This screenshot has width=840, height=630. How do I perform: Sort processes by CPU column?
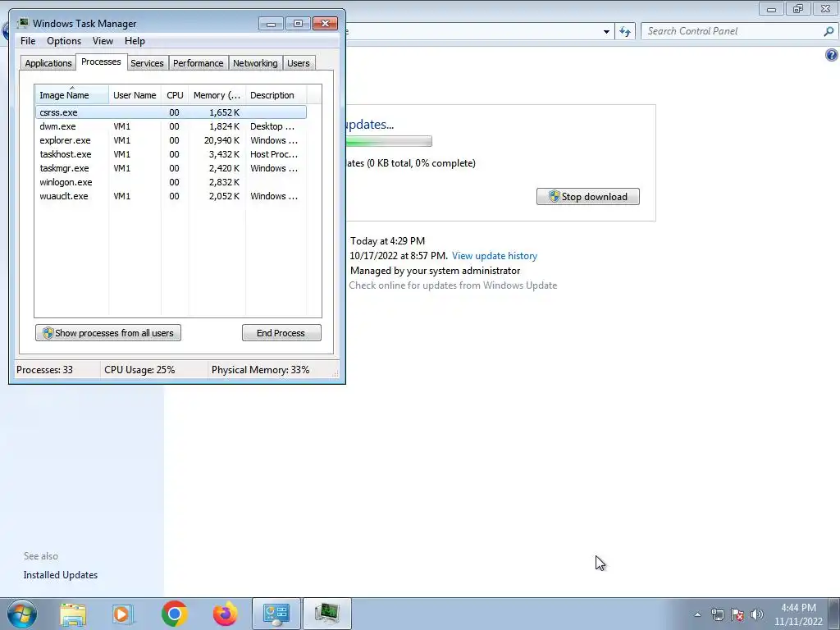[x=175, y=95]
